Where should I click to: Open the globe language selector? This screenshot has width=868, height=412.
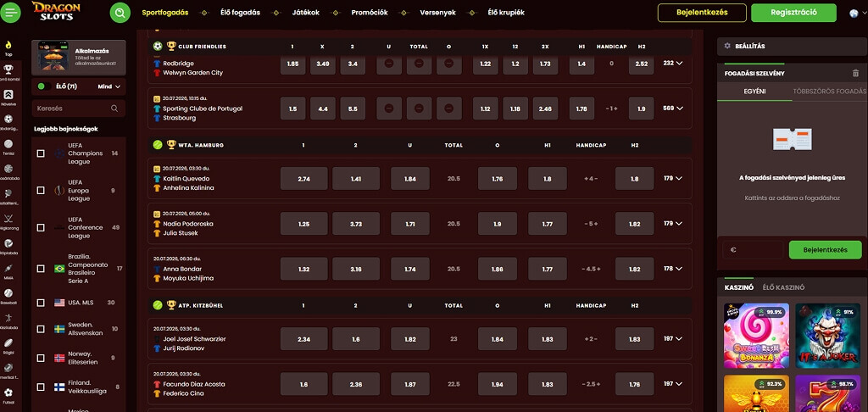click(x=854, y=14)
